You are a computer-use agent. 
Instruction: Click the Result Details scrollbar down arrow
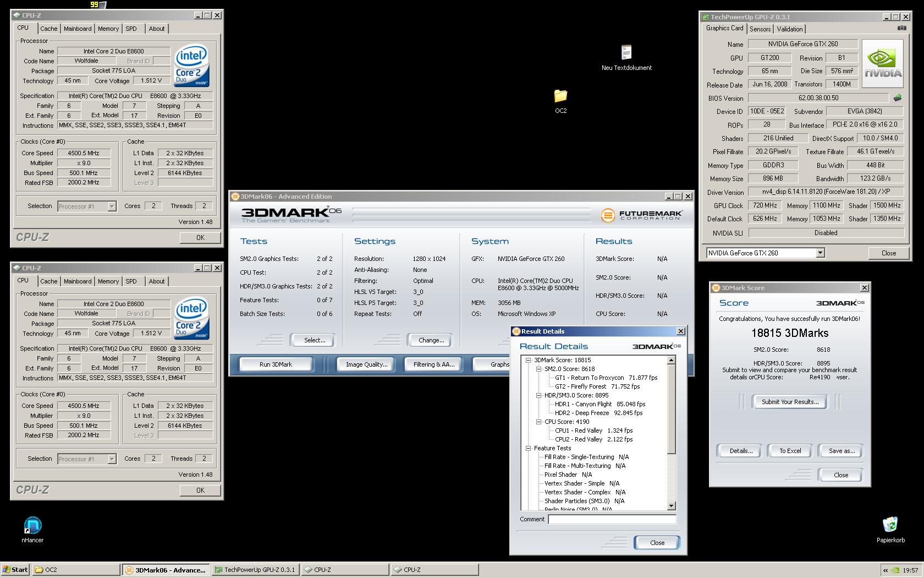pos(671,506)
